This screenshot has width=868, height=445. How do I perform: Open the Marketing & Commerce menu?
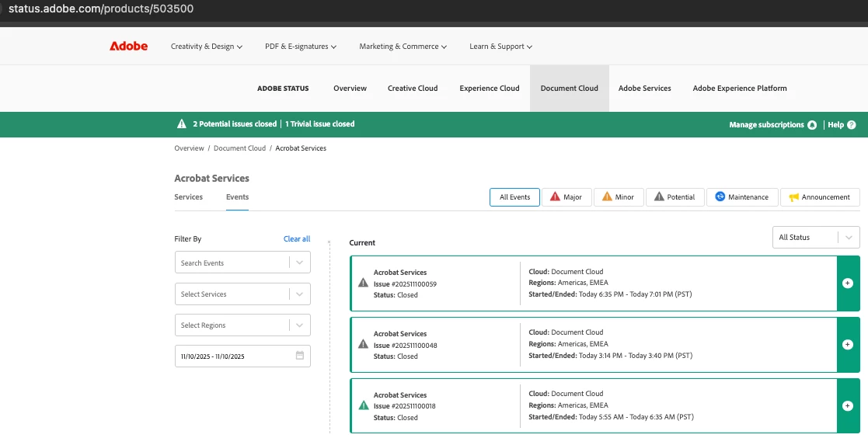tap(403, 47)
